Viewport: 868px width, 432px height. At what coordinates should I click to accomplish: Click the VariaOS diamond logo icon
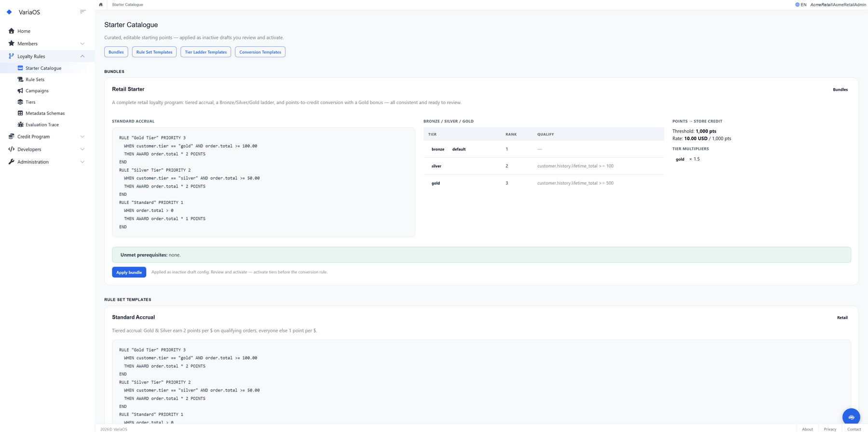pos(9,12)
